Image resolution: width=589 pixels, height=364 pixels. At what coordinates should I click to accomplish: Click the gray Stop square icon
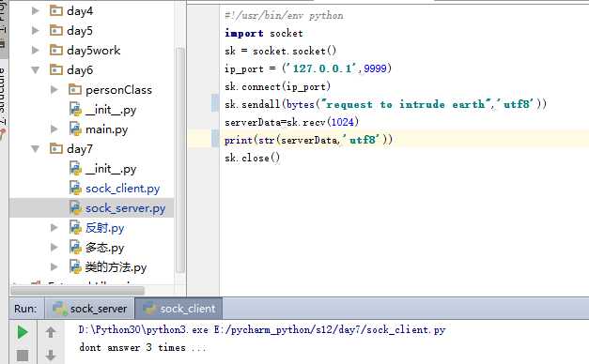tap(23, 356)
